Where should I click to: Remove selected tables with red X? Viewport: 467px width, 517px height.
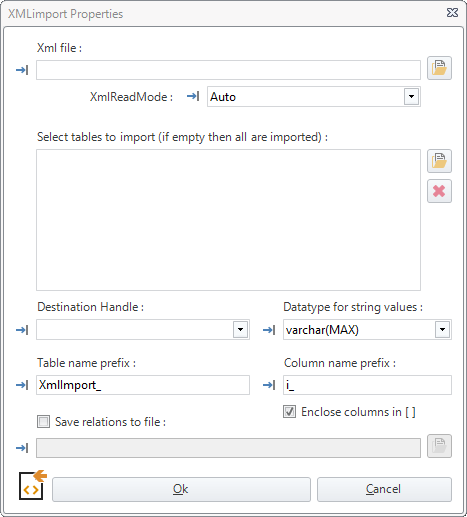(439, 191)
